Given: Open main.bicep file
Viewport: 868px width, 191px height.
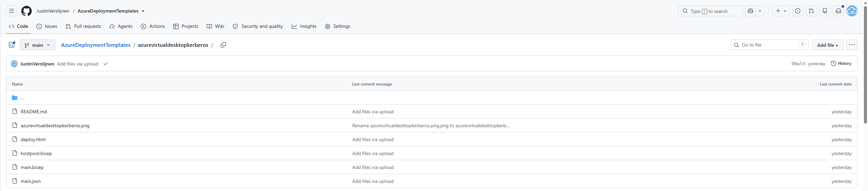Looking at the screenshot, I should (x=32, y=167).
